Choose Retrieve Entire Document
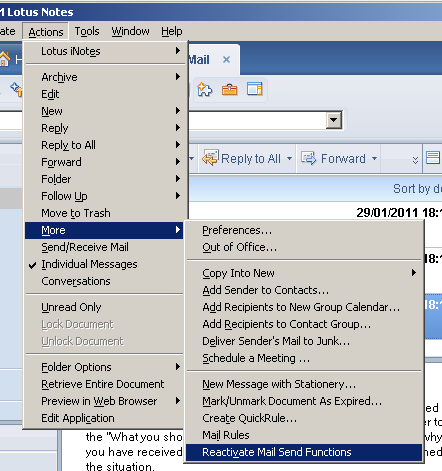The image size is (442, 471). coord(104,384)
